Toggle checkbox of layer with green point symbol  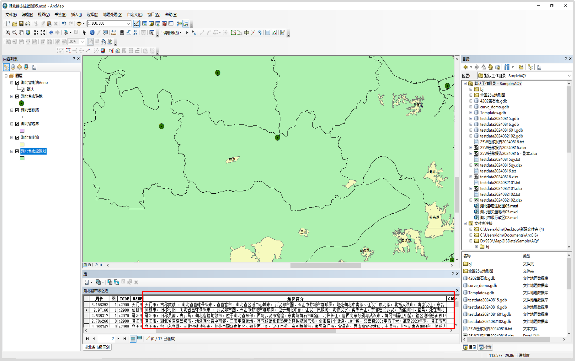click(x=17, y=96)
